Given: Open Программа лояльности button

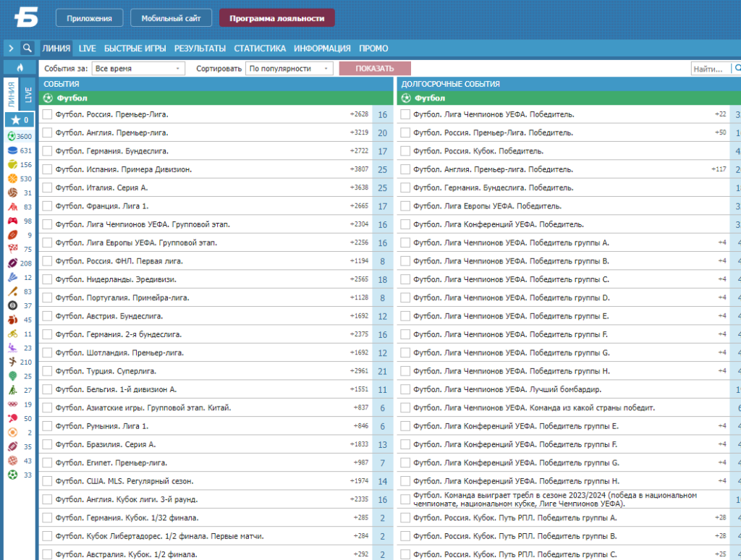Looking at the screenshot, I should (277, 18).
